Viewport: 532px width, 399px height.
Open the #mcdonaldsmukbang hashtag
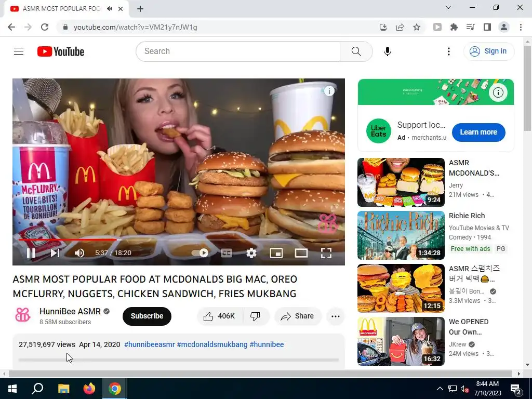coord(212,344)
